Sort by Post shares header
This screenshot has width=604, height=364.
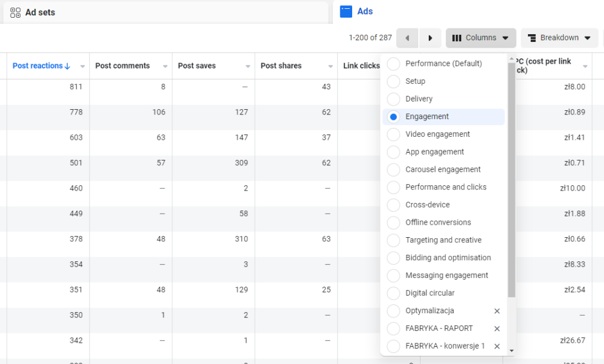point(281,66)
